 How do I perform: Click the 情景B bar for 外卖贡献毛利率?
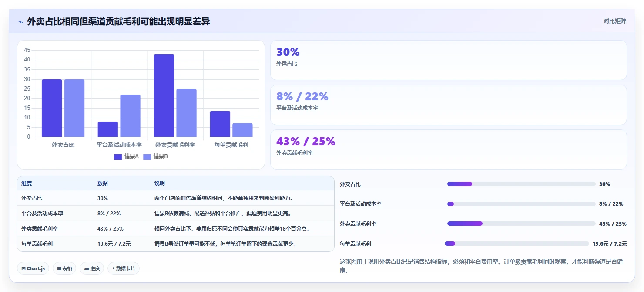pos(186,113)
